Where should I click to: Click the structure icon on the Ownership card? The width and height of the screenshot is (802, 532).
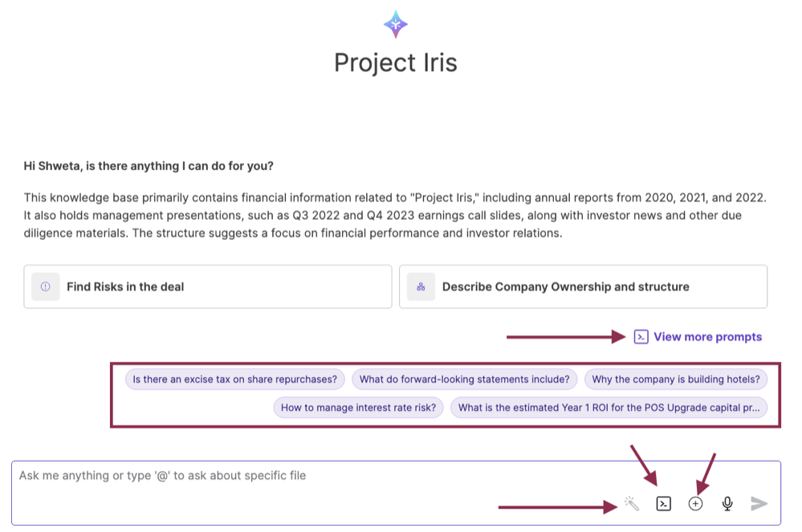click(421, 286)
